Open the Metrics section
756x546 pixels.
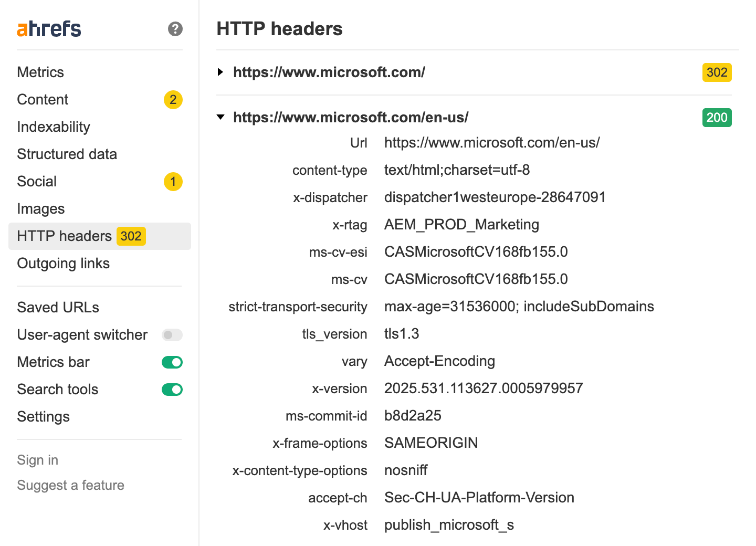(x=40, y=72)
